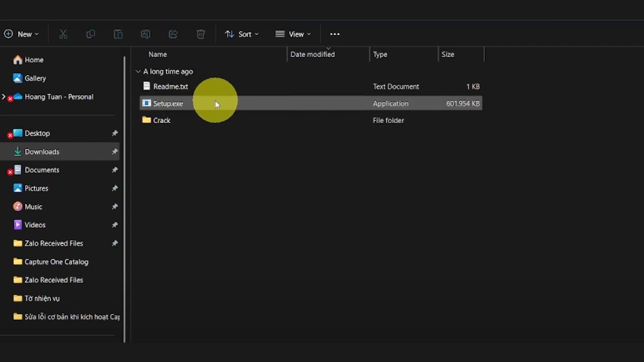This screenshot has width=644, height=362.
Task: Click the 1 KB size value
Action: [473, 86]
